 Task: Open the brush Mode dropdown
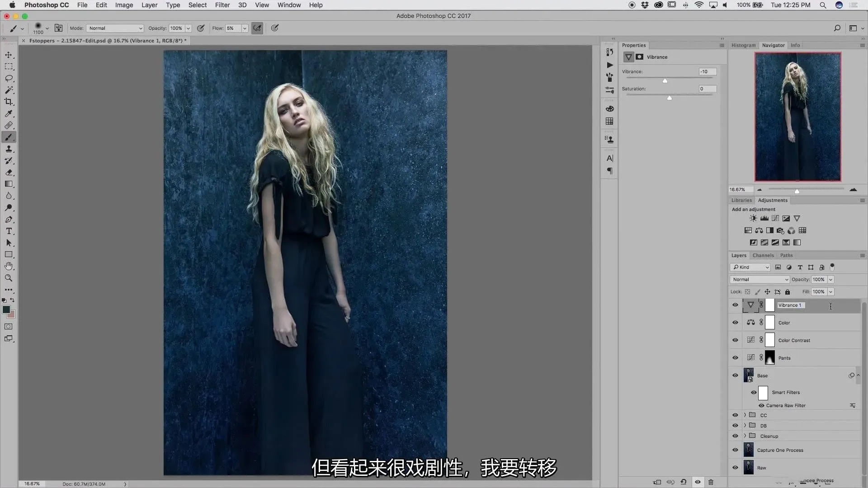coord(115,28)
